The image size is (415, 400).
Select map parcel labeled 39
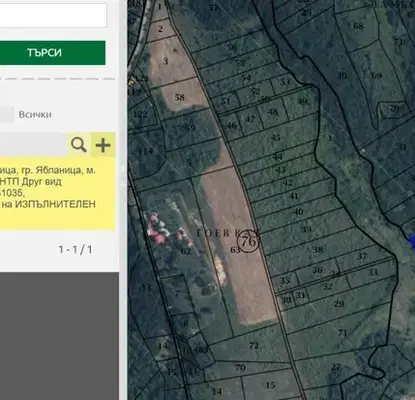coord(306,229)
